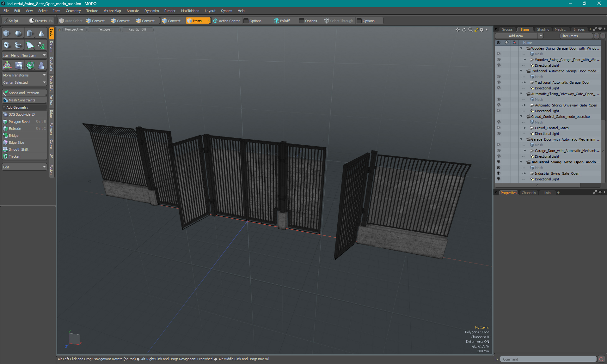Toggle the Ray GL: Off button
This screenshot has width=607, height=364.
137,30
